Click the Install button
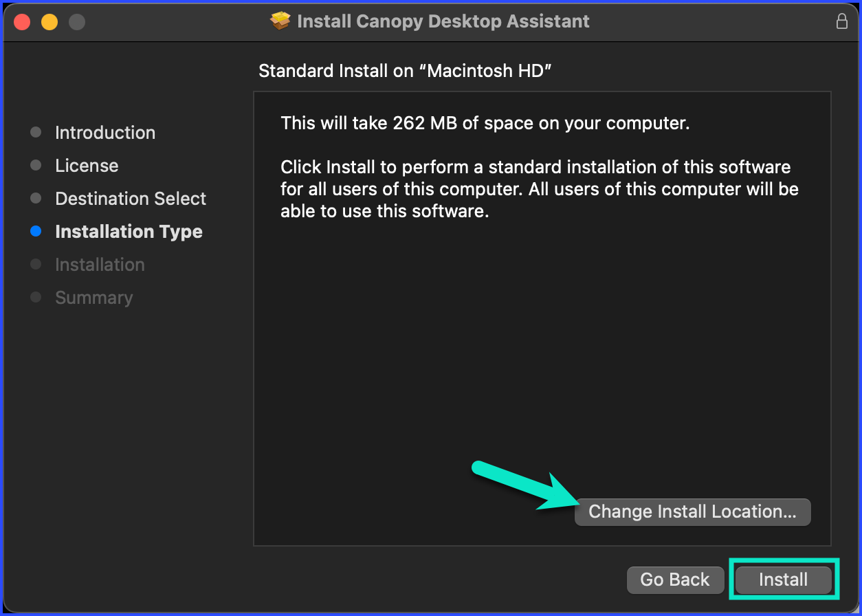The width and height of the screenshot is (862, 616). (783, 580)
